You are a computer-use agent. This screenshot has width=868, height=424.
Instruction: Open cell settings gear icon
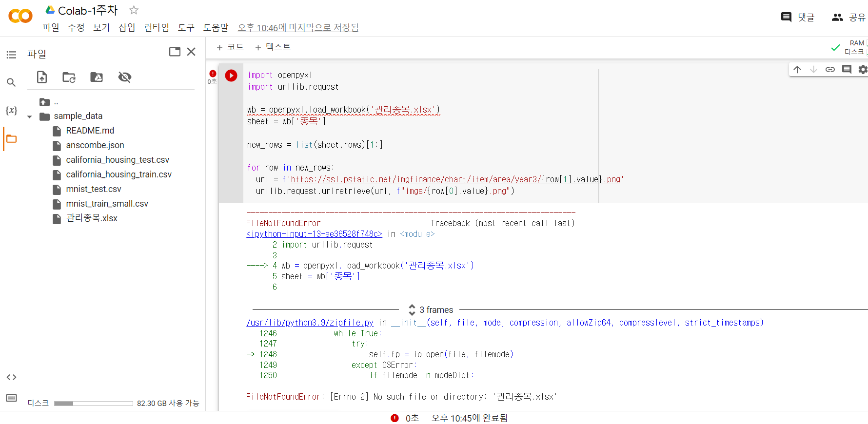(863, 69)
